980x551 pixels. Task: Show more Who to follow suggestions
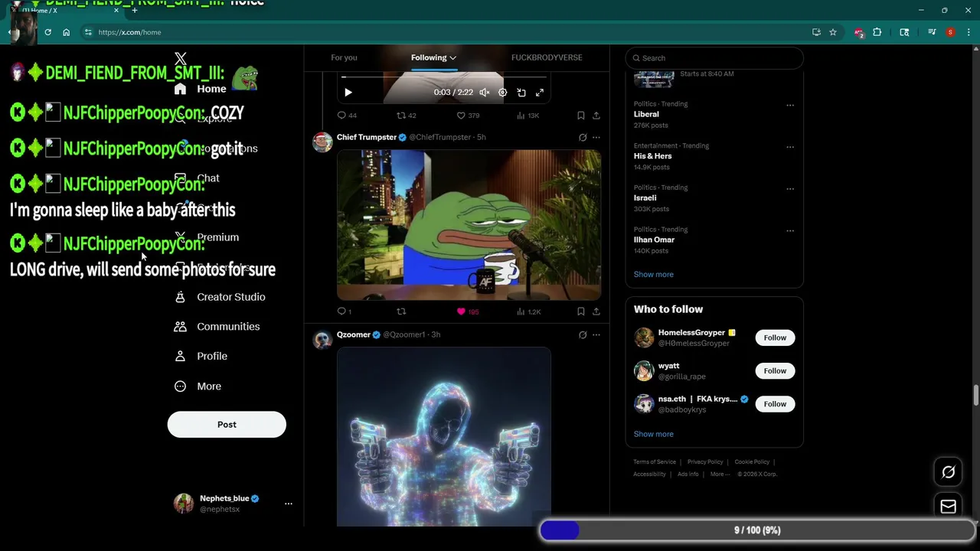653,434
